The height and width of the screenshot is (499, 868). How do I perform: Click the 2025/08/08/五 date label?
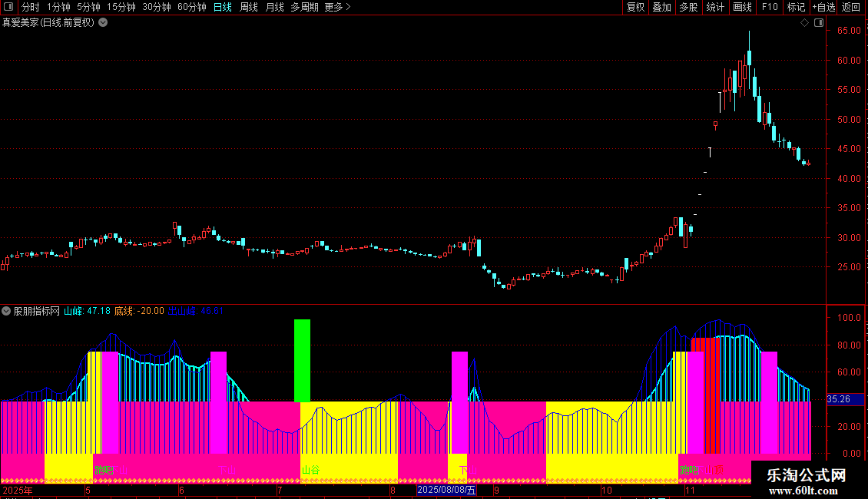click(446, 490)
